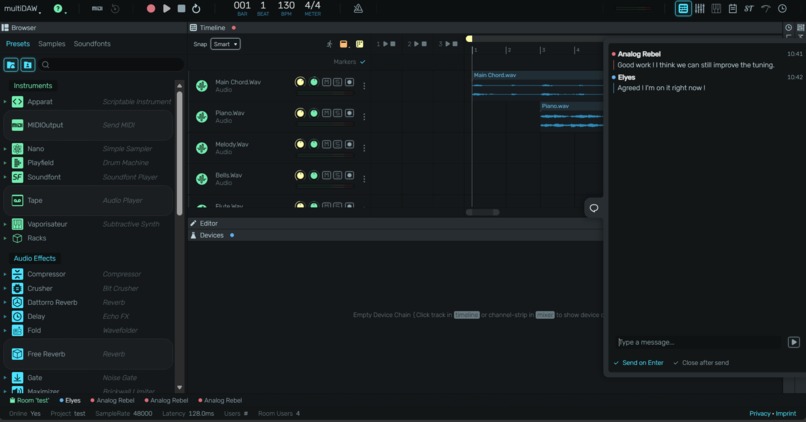Adjust Piano.Wav green pan knob
The height and width of the screenshot is (422, 806).
(314, 113)
